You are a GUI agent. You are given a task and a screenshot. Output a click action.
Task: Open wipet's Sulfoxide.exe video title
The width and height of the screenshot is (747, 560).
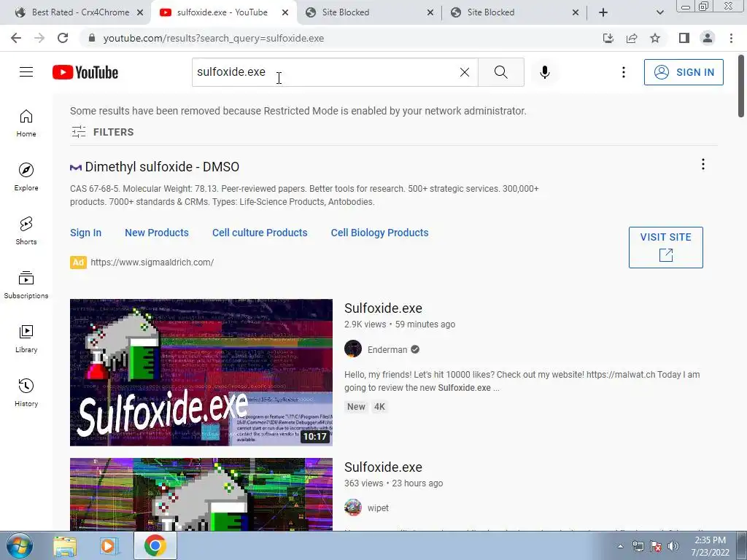pos(383,467)
